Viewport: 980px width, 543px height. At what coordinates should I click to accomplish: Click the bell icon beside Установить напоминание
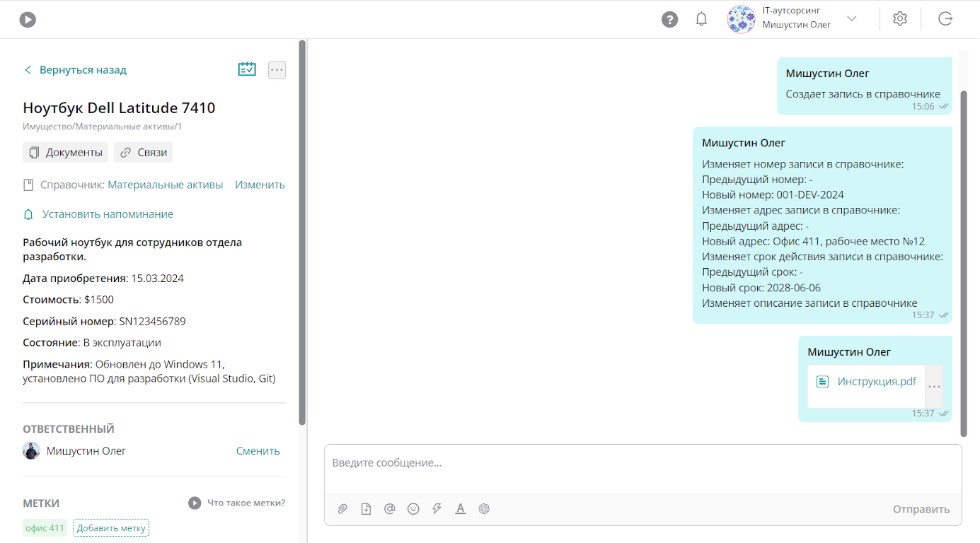pos(29,214)
